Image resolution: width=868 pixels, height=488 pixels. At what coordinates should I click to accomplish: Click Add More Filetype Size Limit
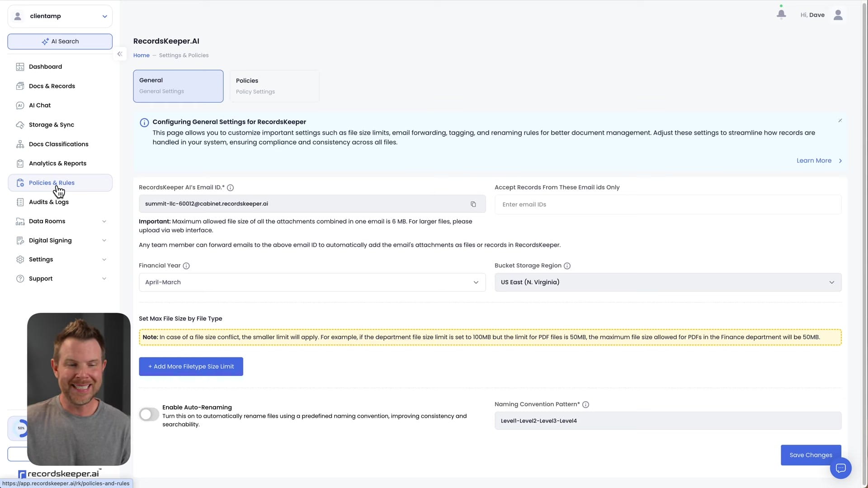[x=191, y=367]
